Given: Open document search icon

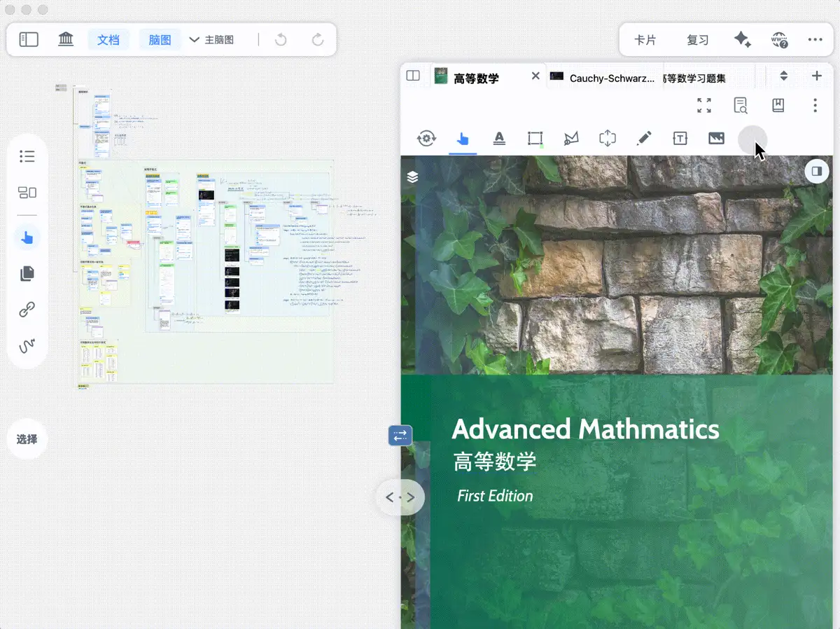Looking at the screenshot, I should 741,106.
